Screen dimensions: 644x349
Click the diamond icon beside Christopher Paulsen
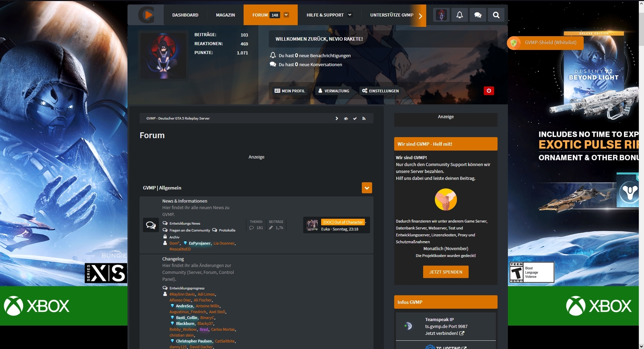172,341
